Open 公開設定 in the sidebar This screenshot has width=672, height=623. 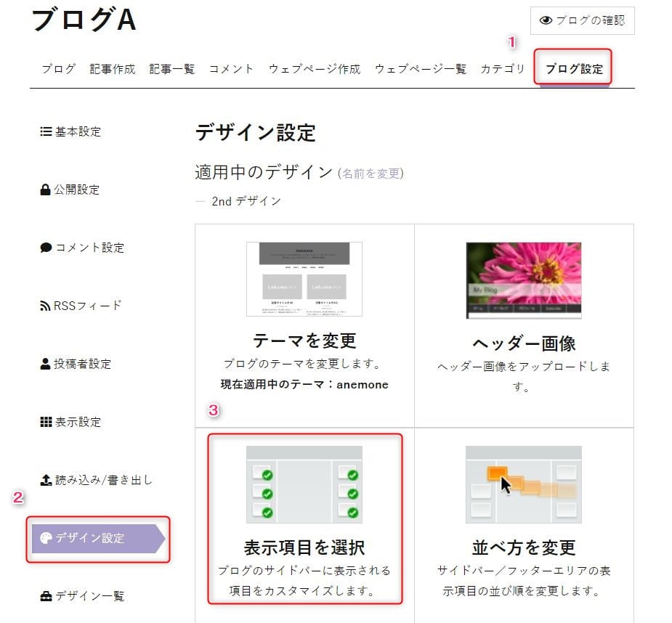point(70,190)
